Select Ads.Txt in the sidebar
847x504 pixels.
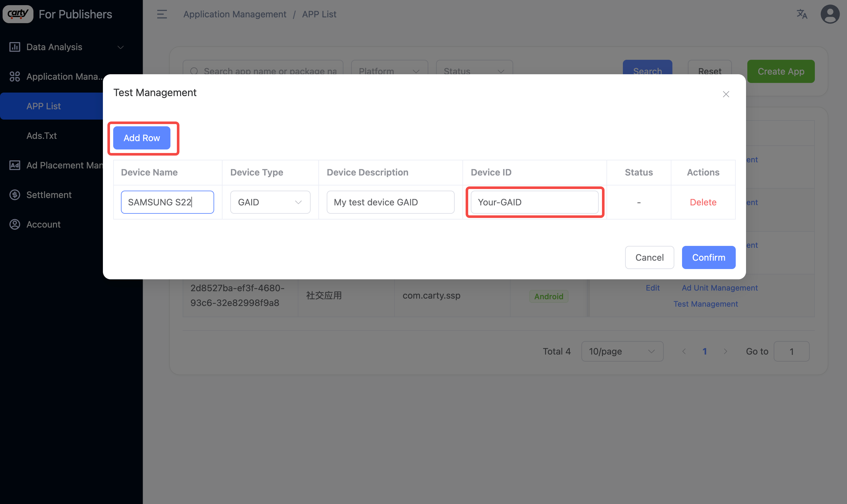point(41,136)
